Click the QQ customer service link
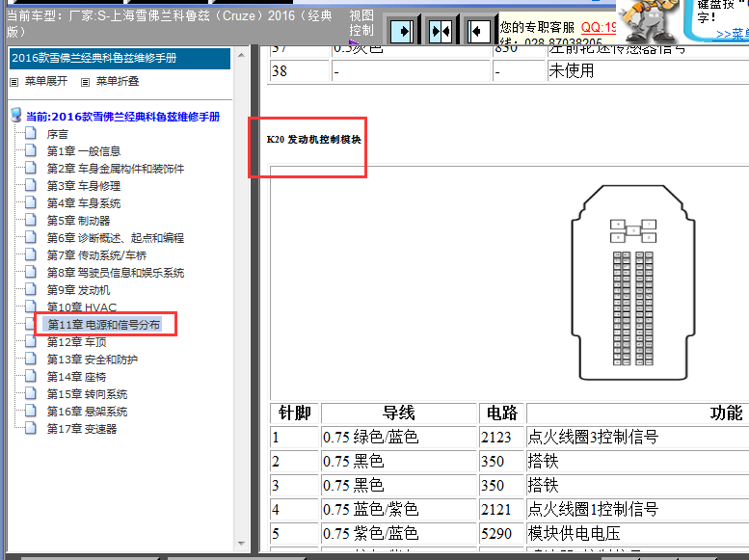 (x=598, y=27)
